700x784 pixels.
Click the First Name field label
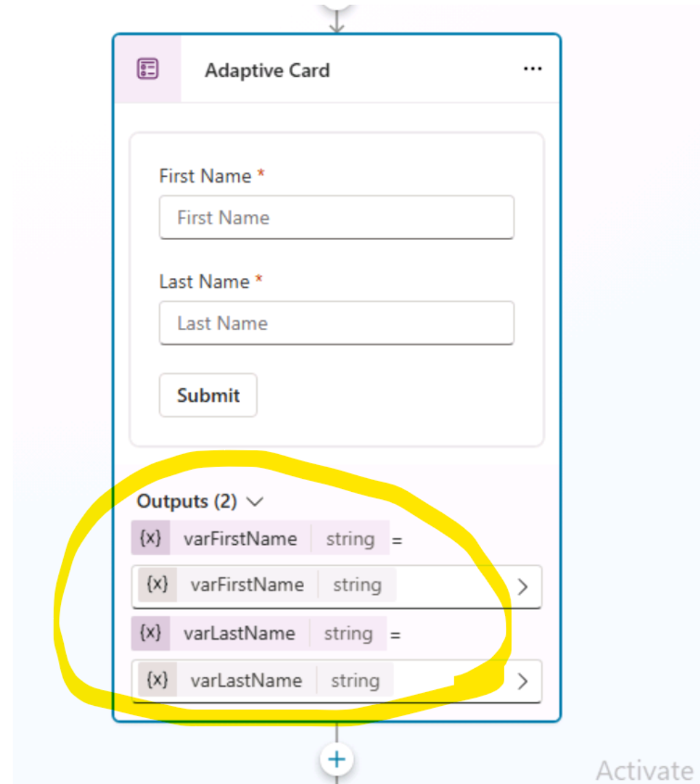205,176
